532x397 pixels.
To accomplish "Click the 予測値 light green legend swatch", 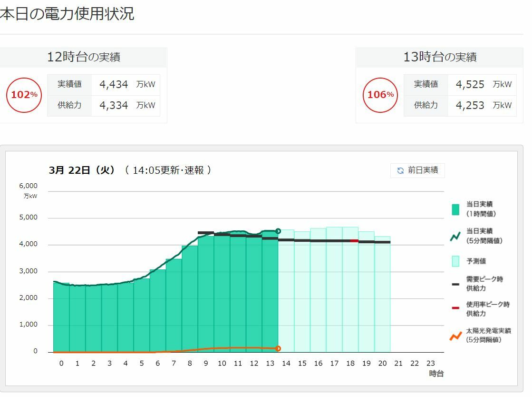I will tap(455, 261).
